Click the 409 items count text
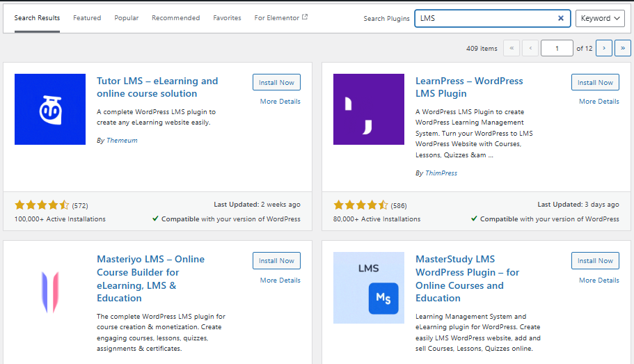 pyautogui.click(x=482, y=49)
